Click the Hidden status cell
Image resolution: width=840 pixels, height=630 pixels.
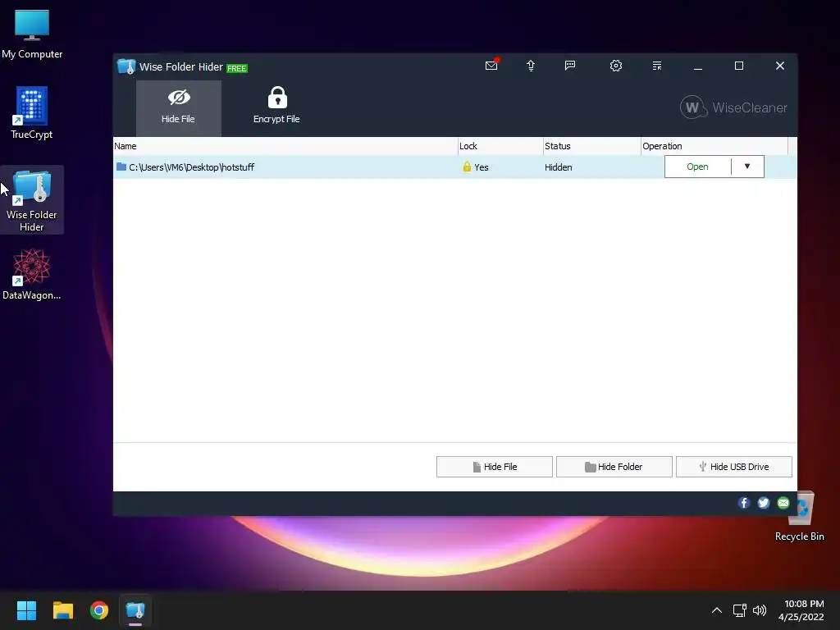558,167
